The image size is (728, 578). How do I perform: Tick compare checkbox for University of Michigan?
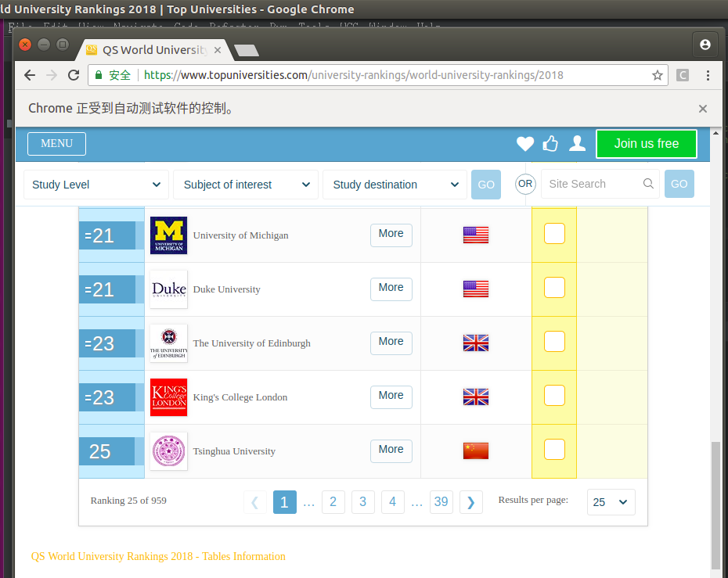click(554, 233)
